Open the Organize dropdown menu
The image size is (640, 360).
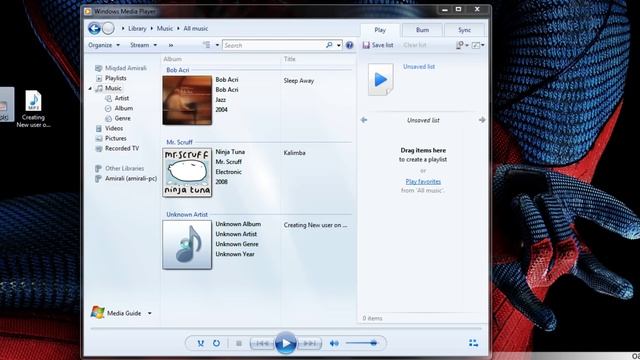pos(104,45)
